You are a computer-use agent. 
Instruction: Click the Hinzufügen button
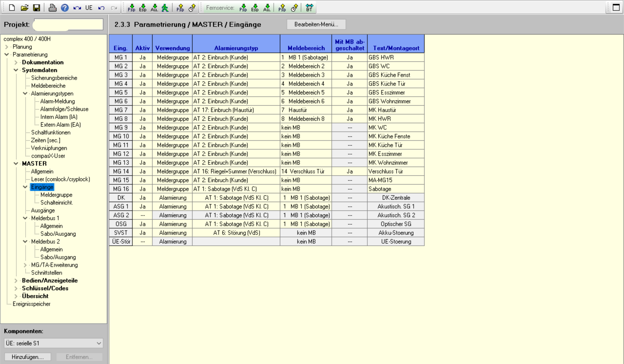click(x=28, y=357)
